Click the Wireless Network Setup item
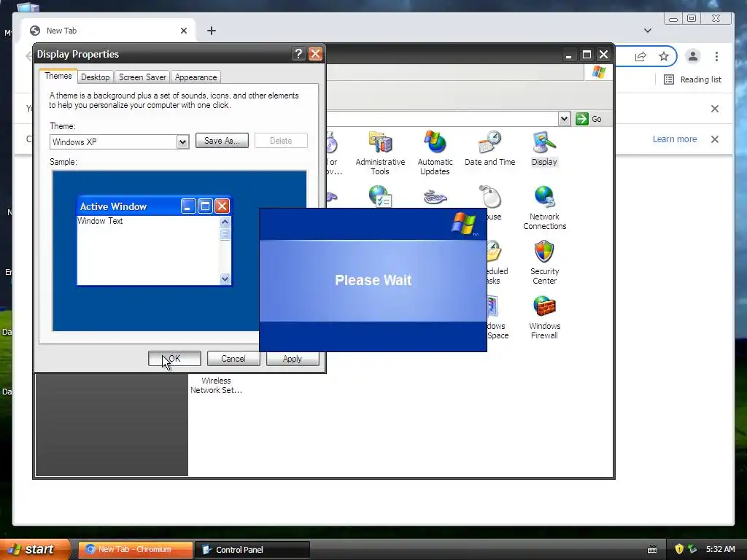Viewport: 747px width, 560px height. pos(216,385)
